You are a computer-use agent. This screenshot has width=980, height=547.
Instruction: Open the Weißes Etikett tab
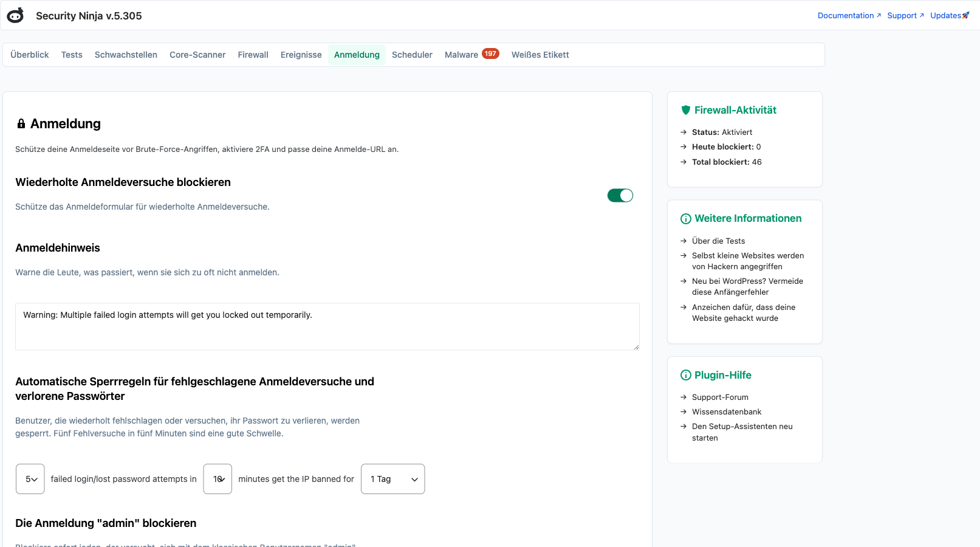[540, 55]
